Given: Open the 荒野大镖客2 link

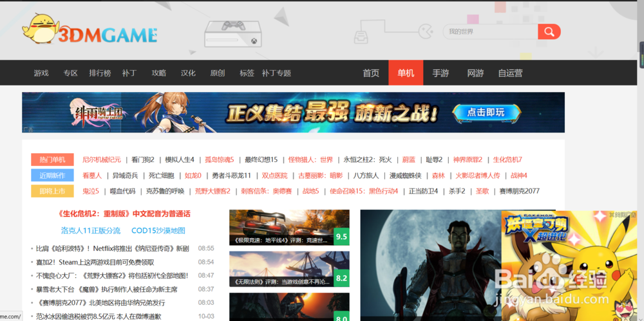Looking at the screenshot, I should (x=213, y=191).
